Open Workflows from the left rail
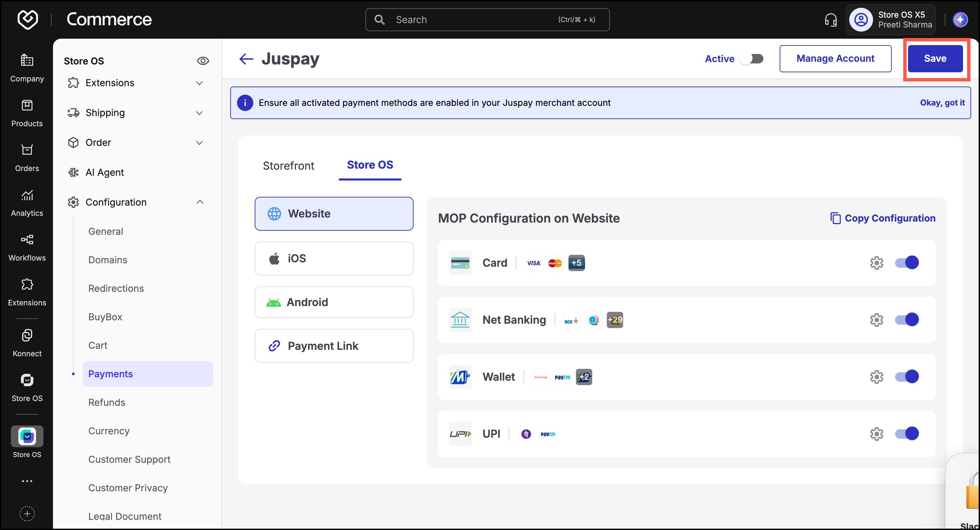 pyautogui.click(x=27, y=247)
